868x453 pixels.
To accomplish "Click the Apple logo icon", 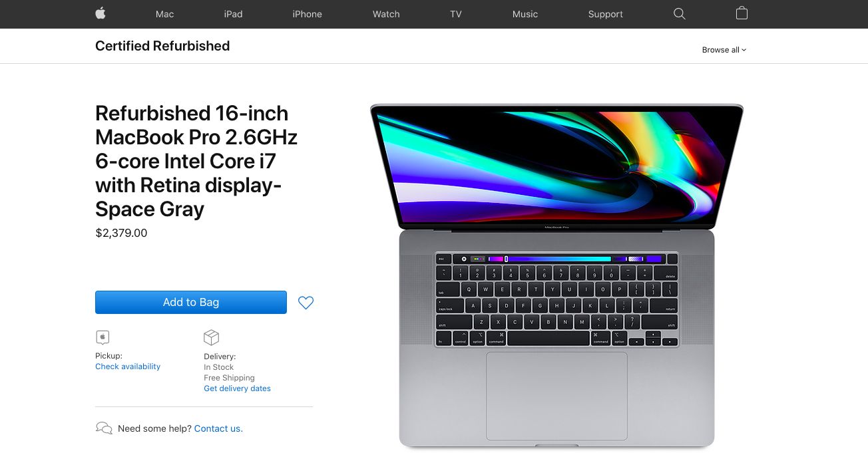I will [101, 13].
